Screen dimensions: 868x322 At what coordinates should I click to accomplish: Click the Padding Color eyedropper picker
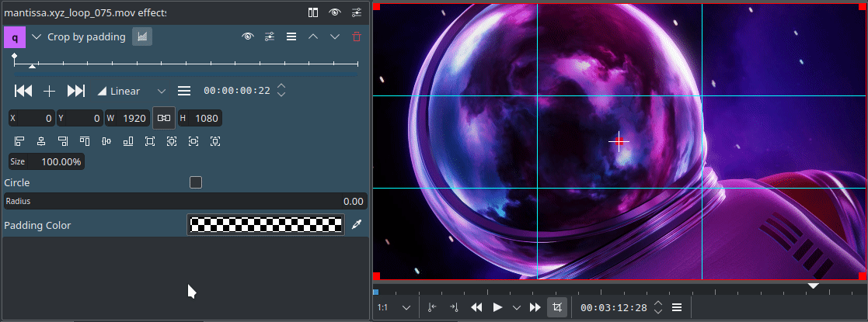[x=357, y=225]
